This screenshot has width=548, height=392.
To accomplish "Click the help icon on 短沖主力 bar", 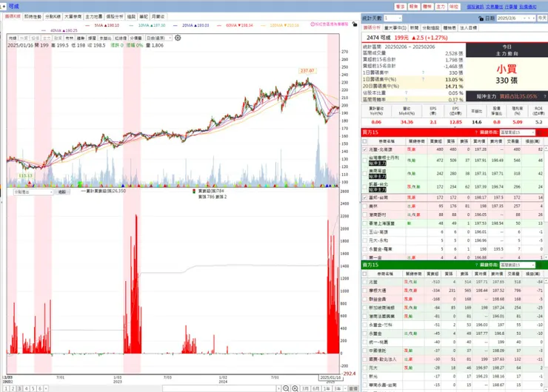I will pyautogui.click(x=544, y=96).
